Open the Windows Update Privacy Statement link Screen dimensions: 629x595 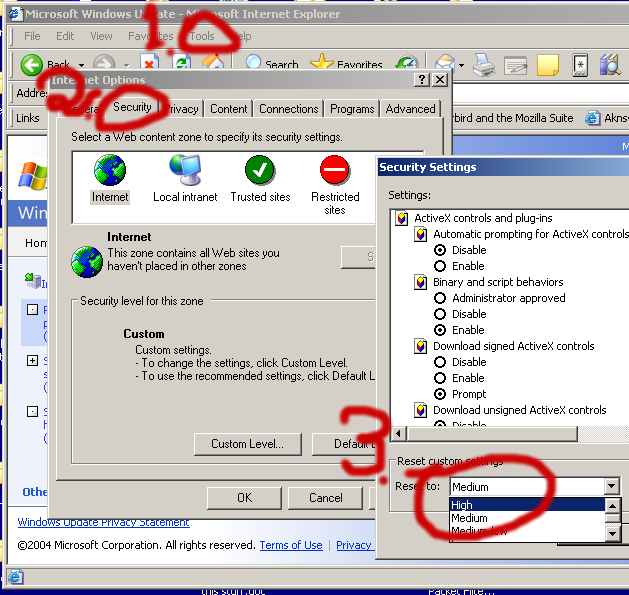pos(103,522)
